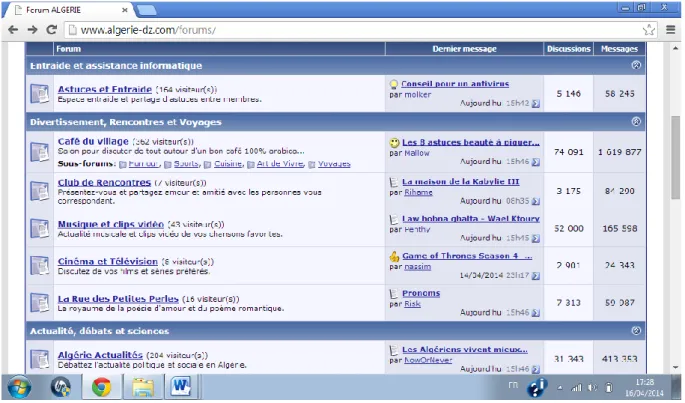
Task: Collapse the Actualité, débats et sciences category
Action: pyautogui.click(x=636, y=330)
